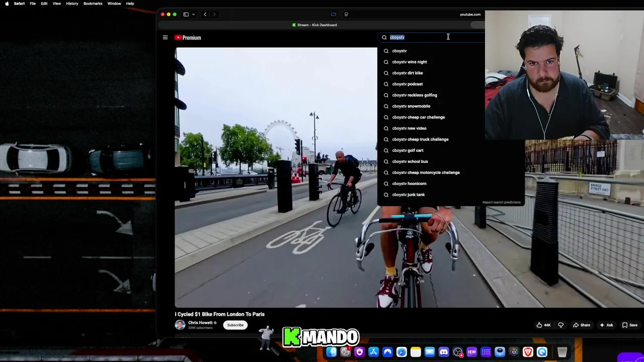Image resolution: width=644 pixels, height=362 pixels.
Task: Like the video with 44K likes
Action: click(543, 325)
